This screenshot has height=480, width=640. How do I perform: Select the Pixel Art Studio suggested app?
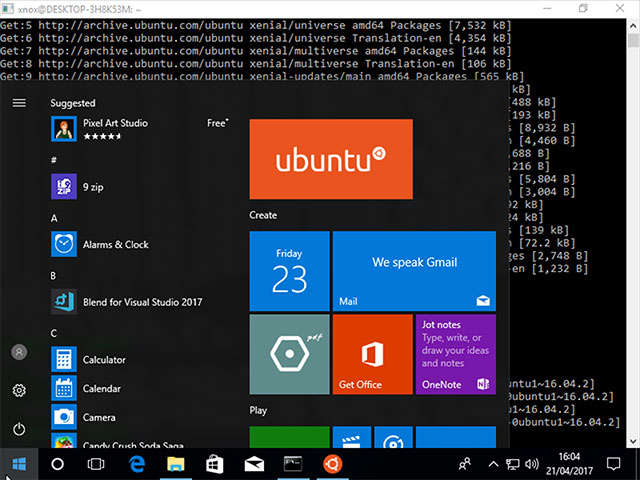[139, 129]
